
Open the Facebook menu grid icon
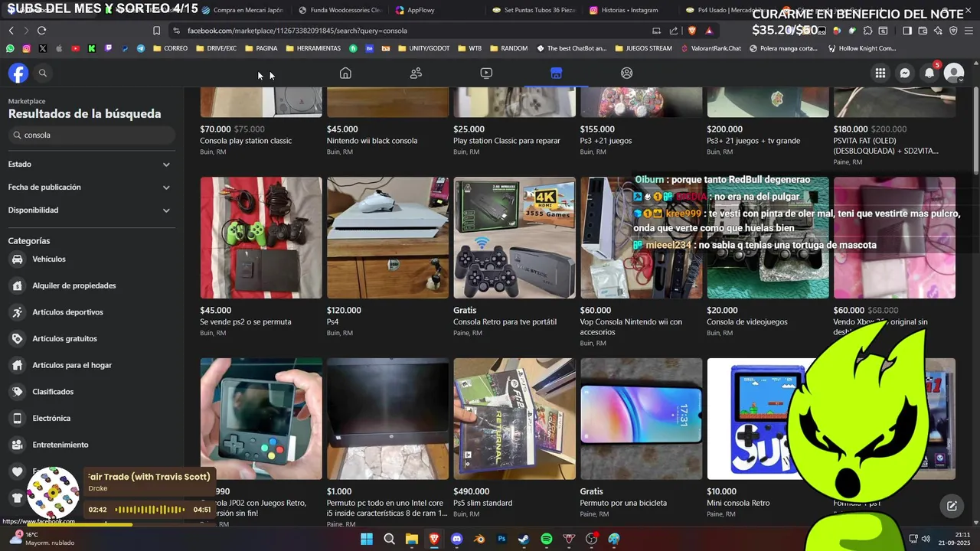[x=880, y=73]
